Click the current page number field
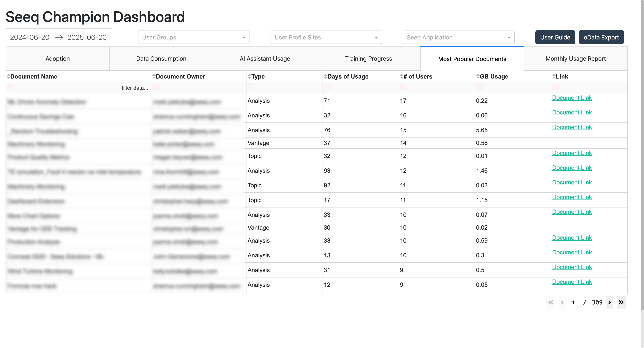 [x=573, y=303]
